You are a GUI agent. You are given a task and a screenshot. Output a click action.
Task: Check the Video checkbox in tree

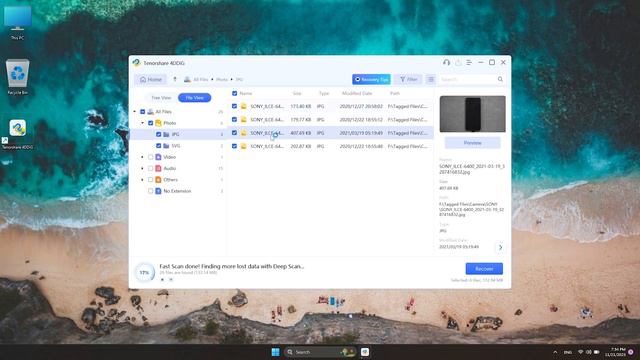pyautogui.click(x=151, y=157)
